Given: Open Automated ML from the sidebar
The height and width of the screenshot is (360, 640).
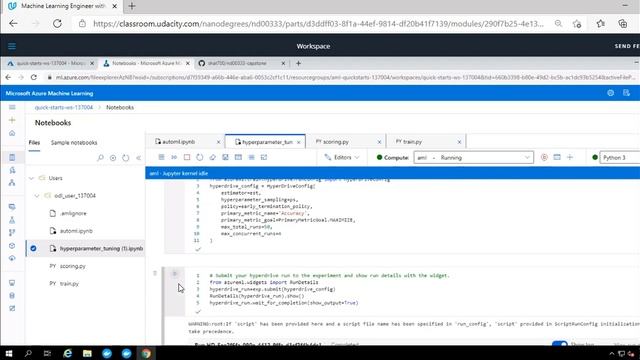Looking at the screenshot, I should 12,170.
